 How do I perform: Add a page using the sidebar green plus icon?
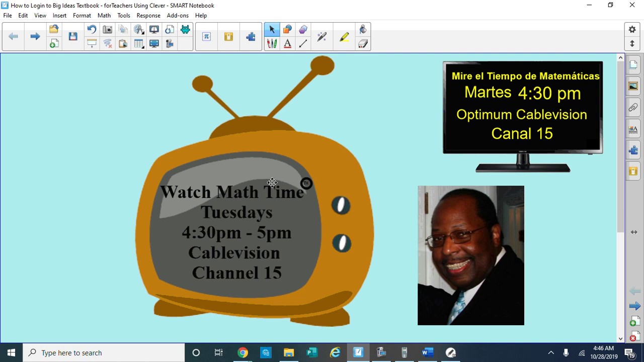[x=634, y=321]
